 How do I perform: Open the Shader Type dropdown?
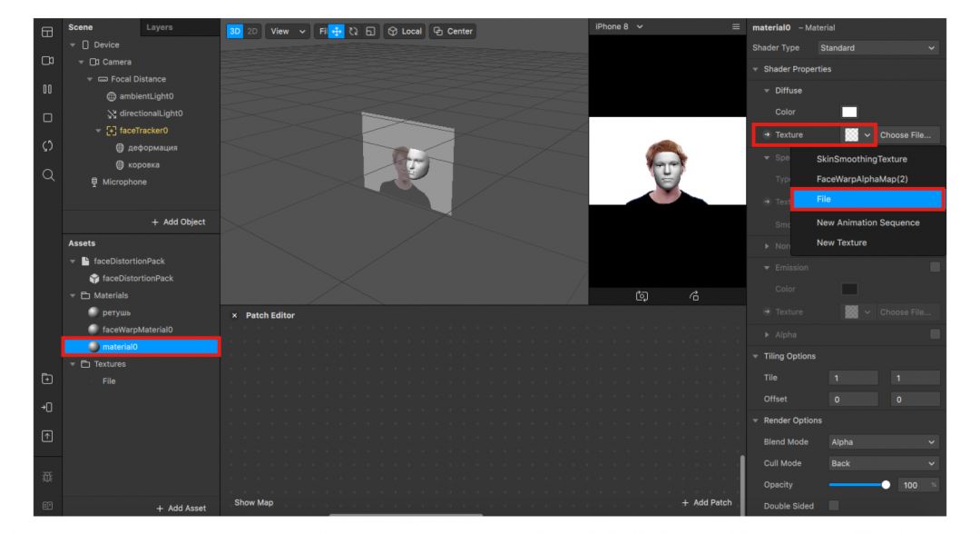tap(877, 47)
